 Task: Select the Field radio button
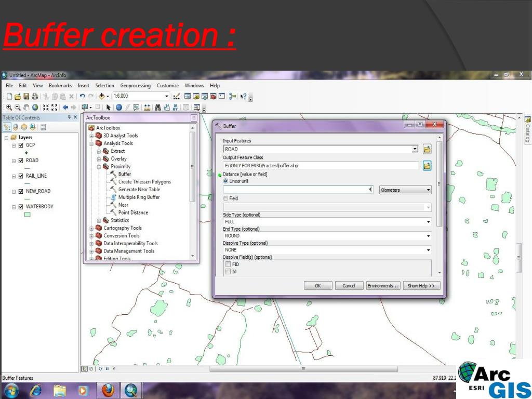tap(225, 198)
